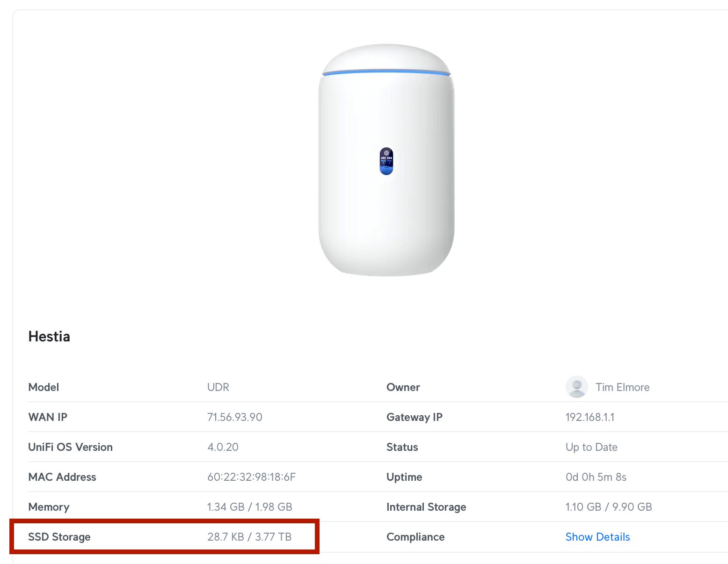
Task: Select the WAN IP address 71.56.93.90
Action: click(x=234, y=417)
